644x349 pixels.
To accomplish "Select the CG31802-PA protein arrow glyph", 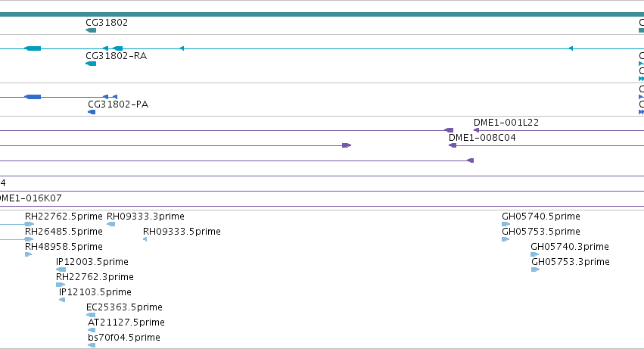I will (92, 112).
